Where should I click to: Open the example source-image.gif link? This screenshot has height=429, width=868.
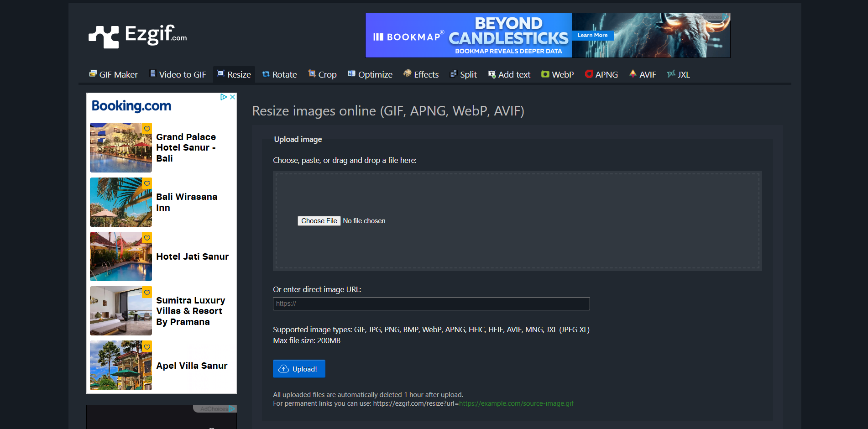coord(516,403)
